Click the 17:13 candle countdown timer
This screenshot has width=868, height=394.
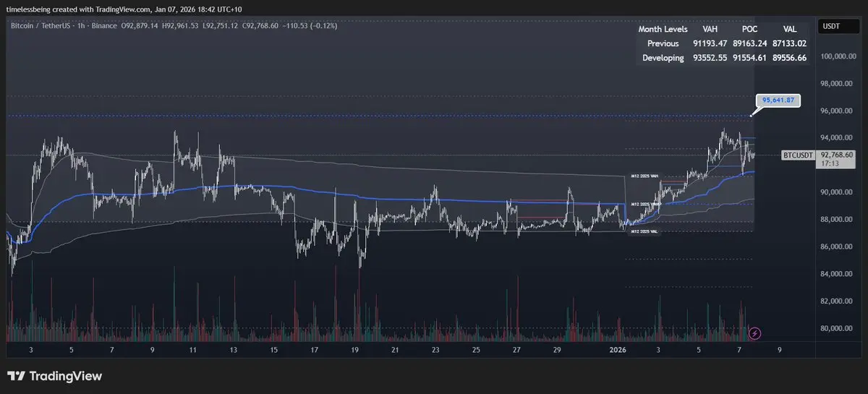pyautogui.click(x=830, y=164)
